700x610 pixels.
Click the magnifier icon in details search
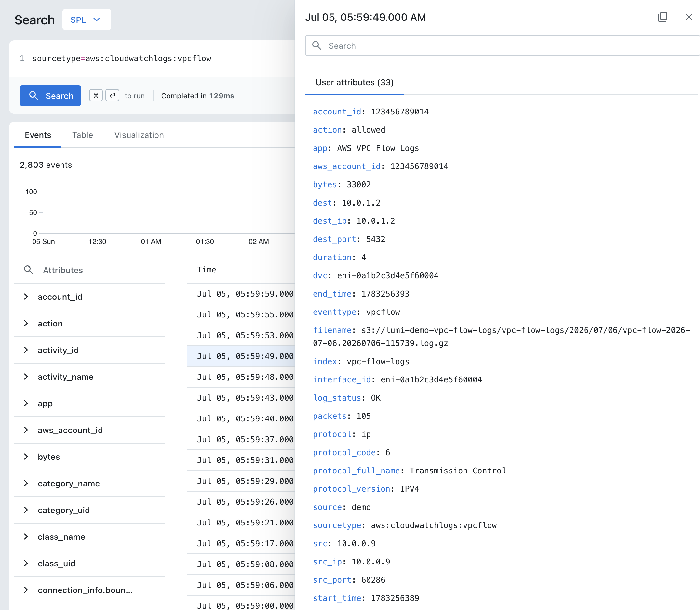tap(316, 45)
